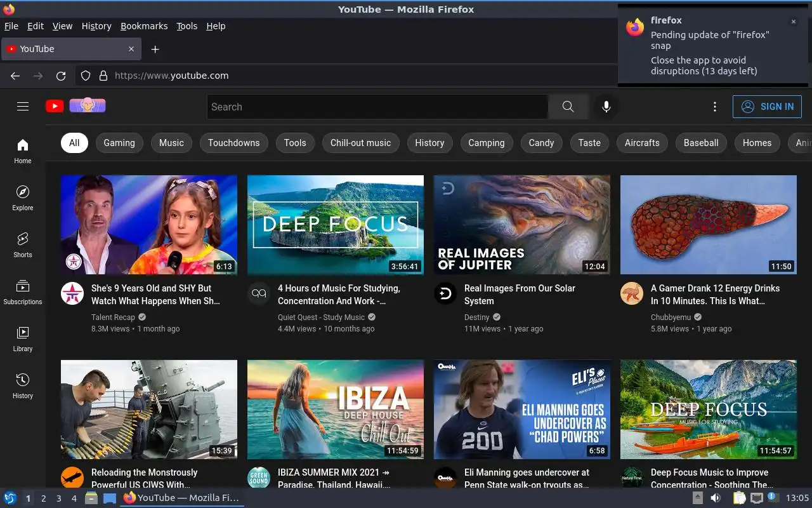812x508 pixels.
Task: Open Shorts in the sidebar
Action: [x=23, y=245]
